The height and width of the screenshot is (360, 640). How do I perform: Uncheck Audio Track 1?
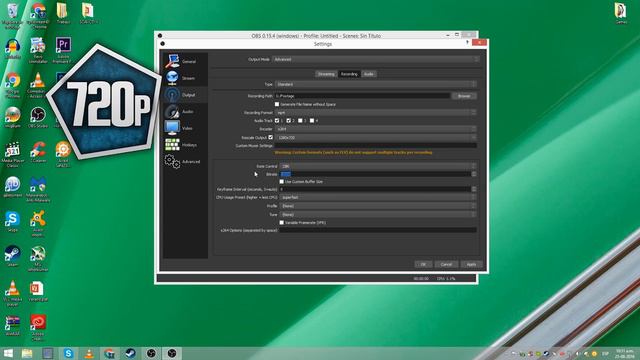tap(277, 120)
